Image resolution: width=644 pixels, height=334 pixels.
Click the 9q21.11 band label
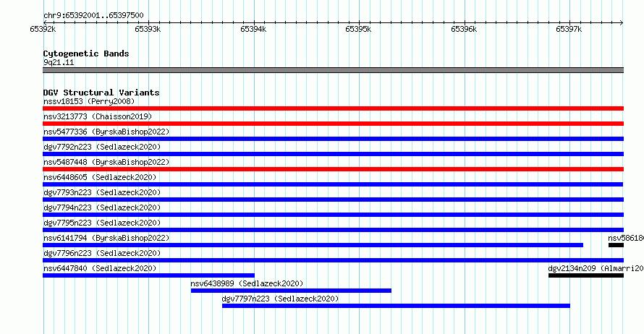click(59, 62)
